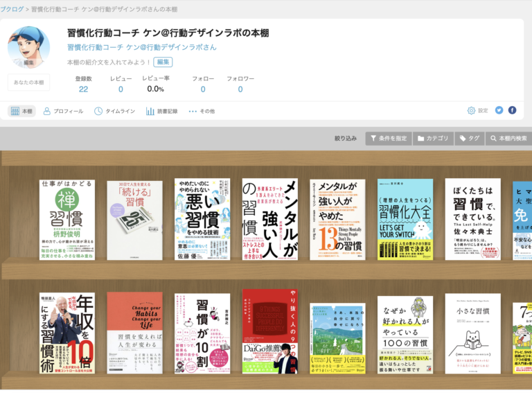Open the 習慣が10割 book cover
Image resolution: width=532 pixels, height=393 pixels.
pyautogui.click(x=202, y=333)
